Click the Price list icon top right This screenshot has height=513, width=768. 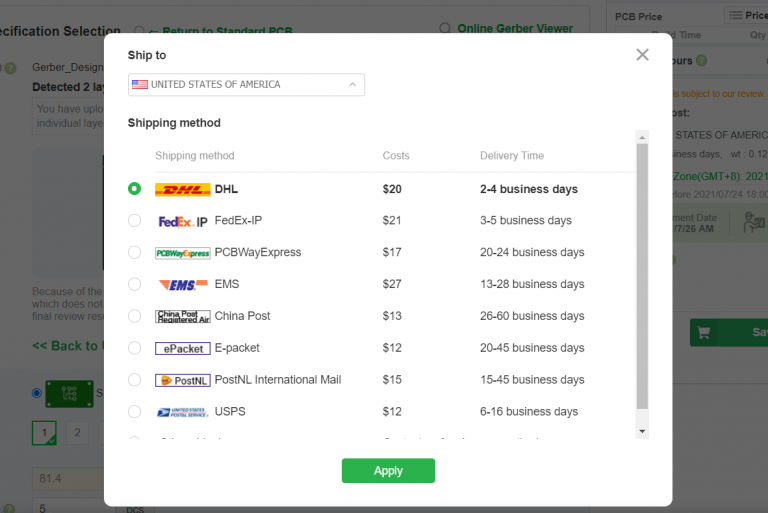736,15
